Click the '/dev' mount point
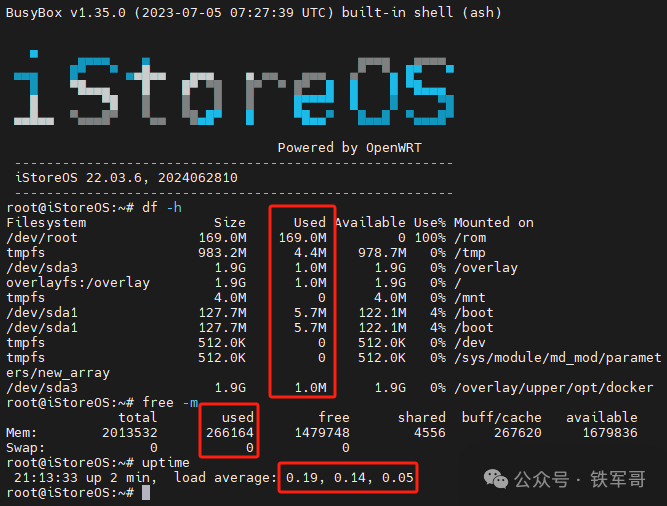 470,342
